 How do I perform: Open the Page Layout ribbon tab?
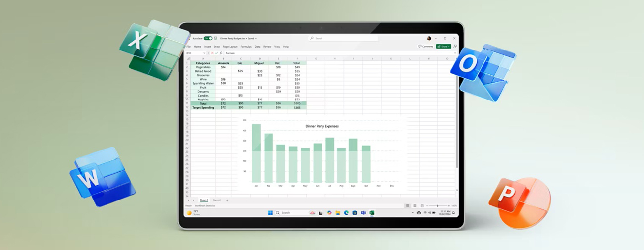coord(230,47)
